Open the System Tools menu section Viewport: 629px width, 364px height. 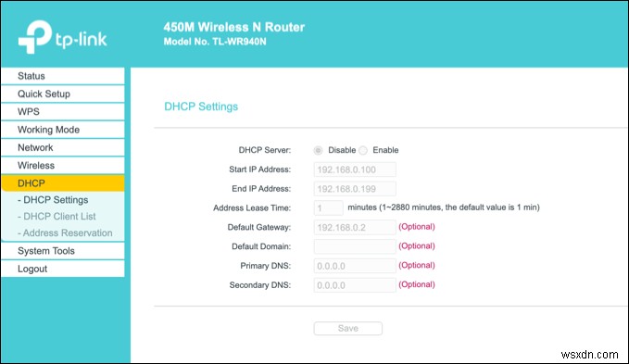pos(63,251)
